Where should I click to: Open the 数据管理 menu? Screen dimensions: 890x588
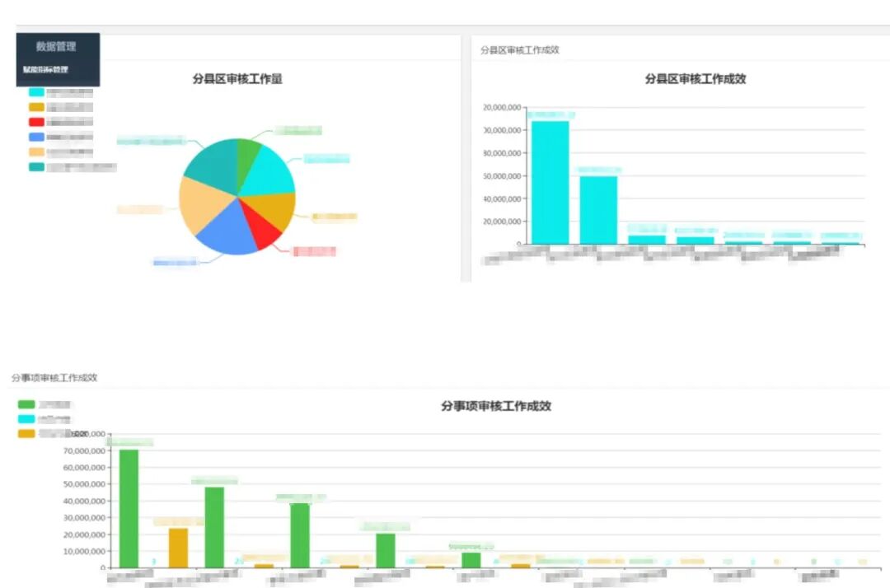pyautogui.click(x=56, y=47)
